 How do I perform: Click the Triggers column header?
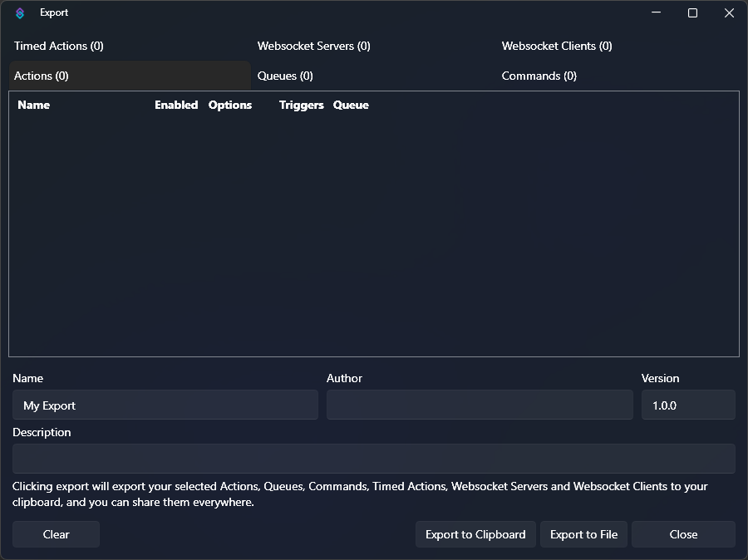point(301,105)
